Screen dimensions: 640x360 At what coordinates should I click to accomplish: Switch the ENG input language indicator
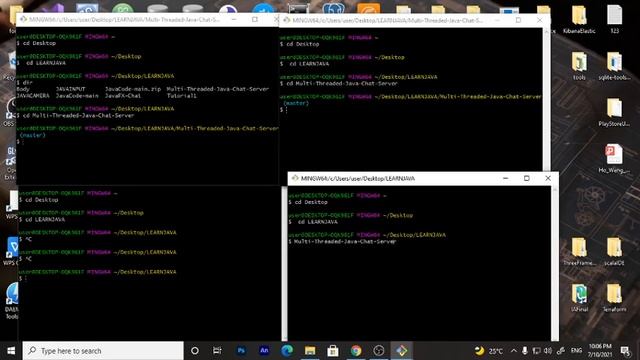point(576,351)
